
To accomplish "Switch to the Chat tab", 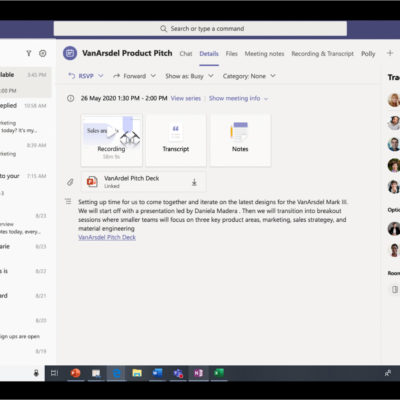I will [x=186, y=54].
